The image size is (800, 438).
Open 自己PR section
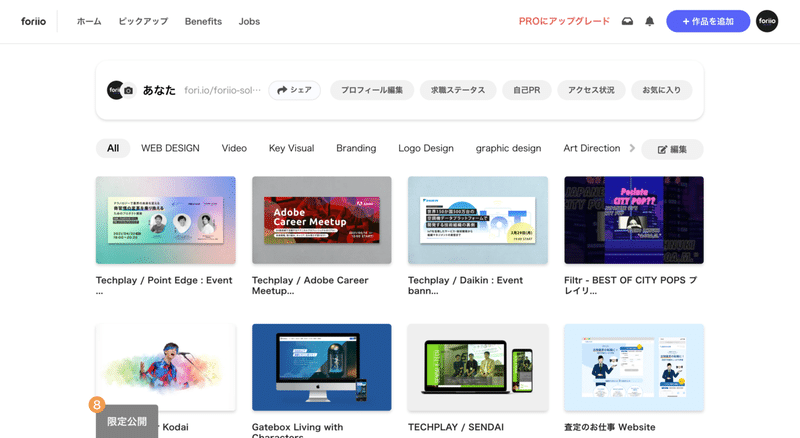527,90
